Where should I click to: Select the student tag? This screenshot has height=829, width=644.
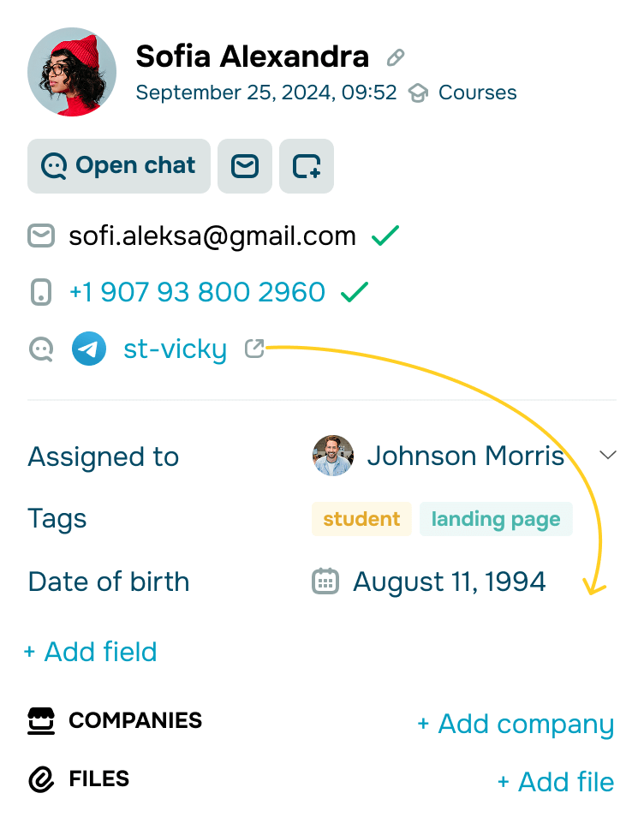pyautogui.click(x=361, y=518)
